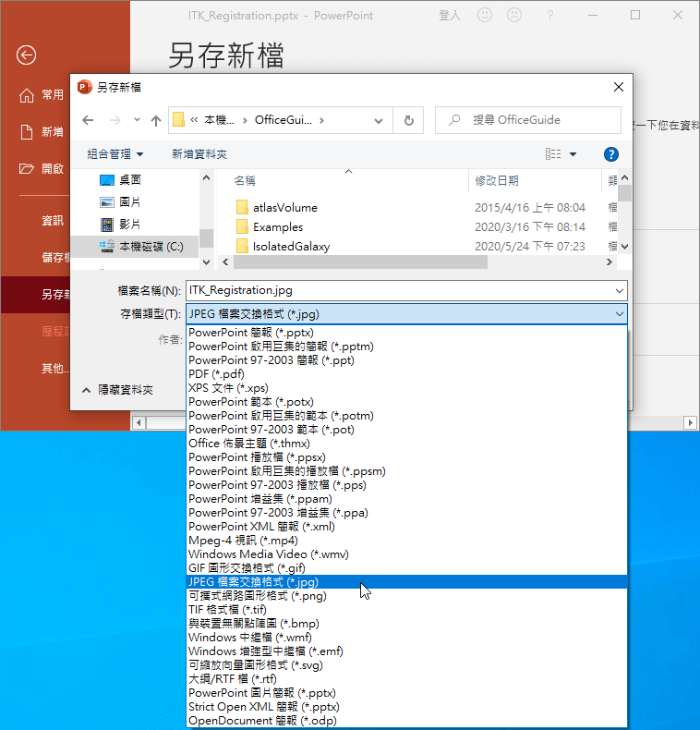Choose PDF (*.pdf) format
700x730 pixels.
point(406,374)
